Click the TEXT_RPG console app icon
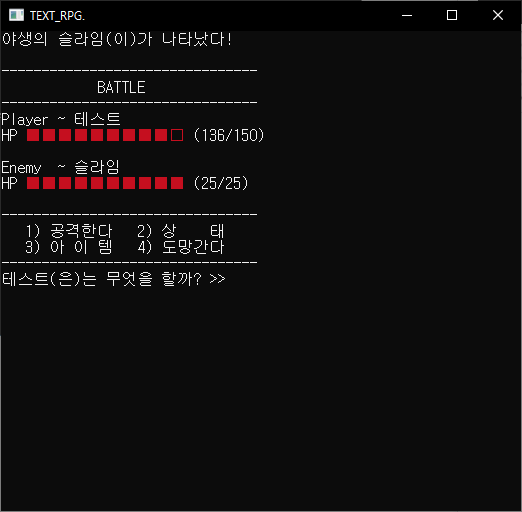The width and height of the screenshot is (522, 512). click(x=16, y=15)
